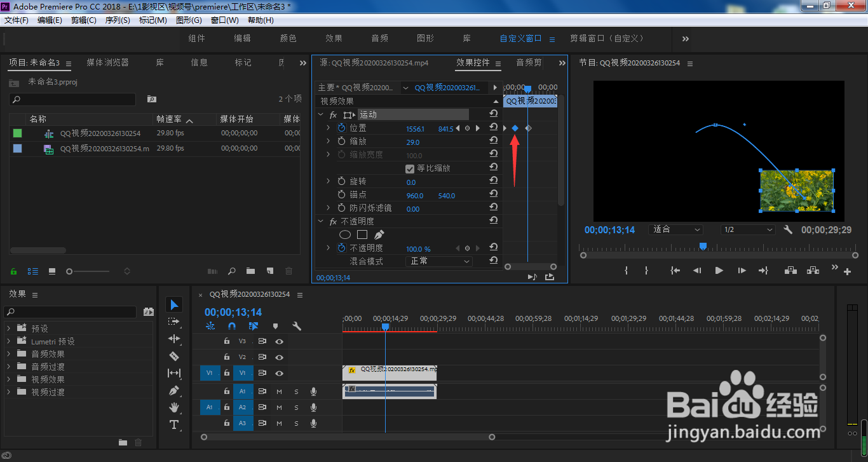Open blend mode dropdown

(439, 261)
